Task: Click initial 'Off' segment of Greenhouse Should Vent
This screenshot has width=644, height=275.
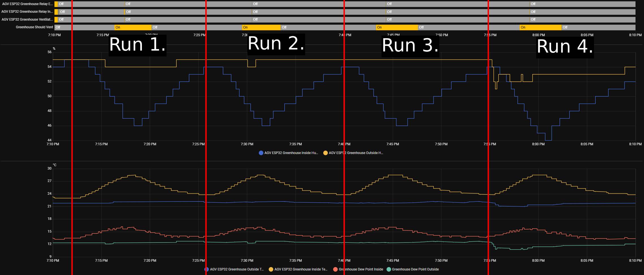Action: tap(84, 27)
